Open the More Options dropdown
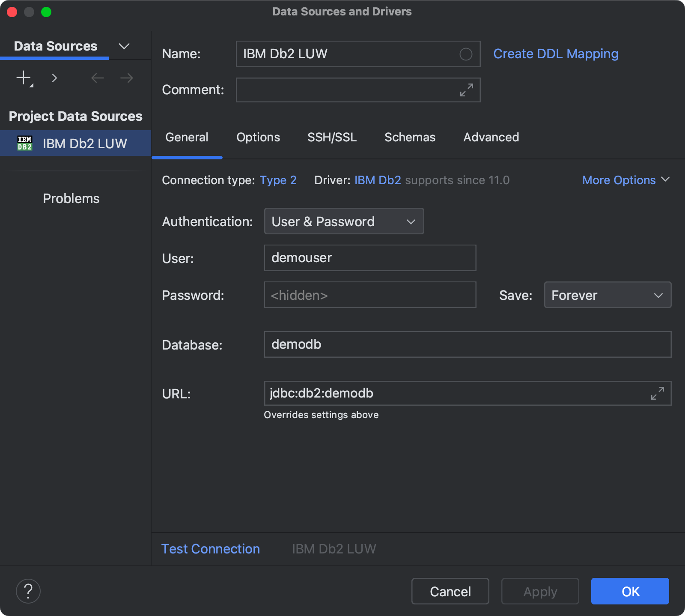The width and height of the screenshot is (685, 616). (625, 180)
